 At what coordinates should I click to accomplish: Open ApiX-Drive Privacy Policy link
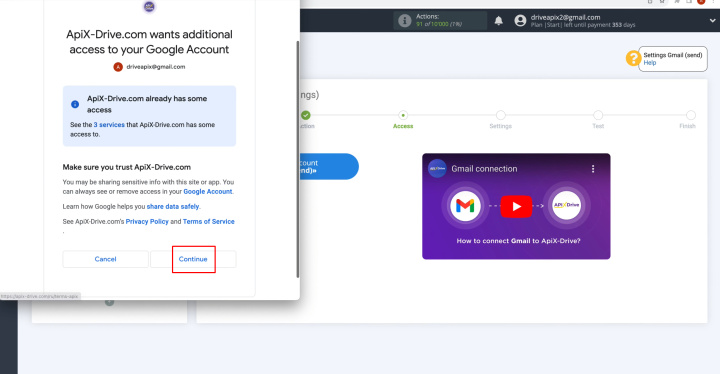point(147,221)
